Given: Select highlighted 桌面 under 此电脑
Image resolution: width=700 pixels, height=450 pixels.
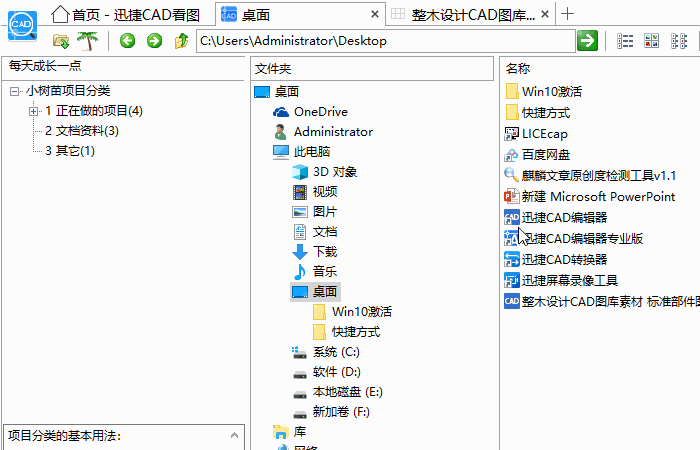Looking at the screenshot, I should (315, 292).
